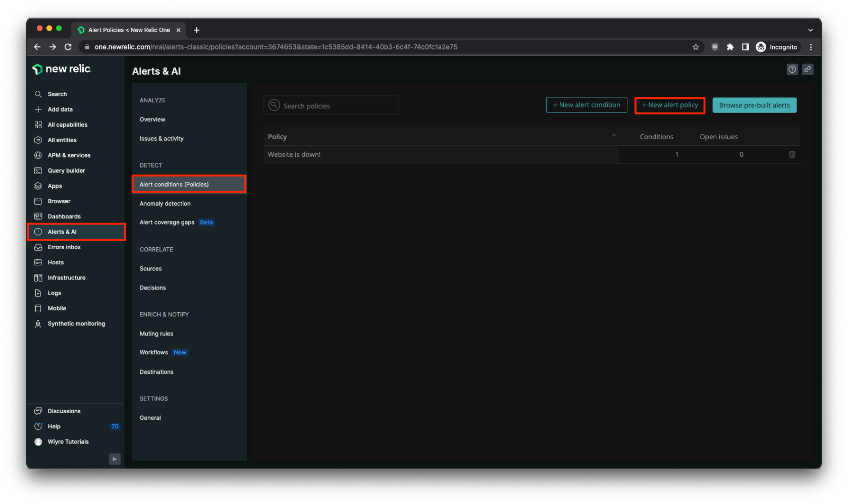848x504 pixels.
Task: Reload the page in the browser
Action: 68,47
